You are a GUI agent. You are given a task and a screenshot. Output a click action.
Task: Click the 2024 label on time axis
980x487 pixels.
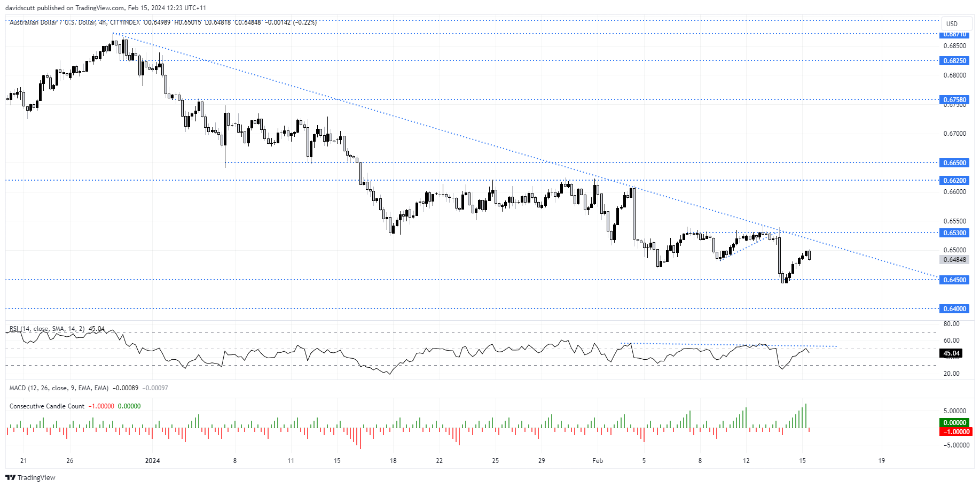coord(152,461)
